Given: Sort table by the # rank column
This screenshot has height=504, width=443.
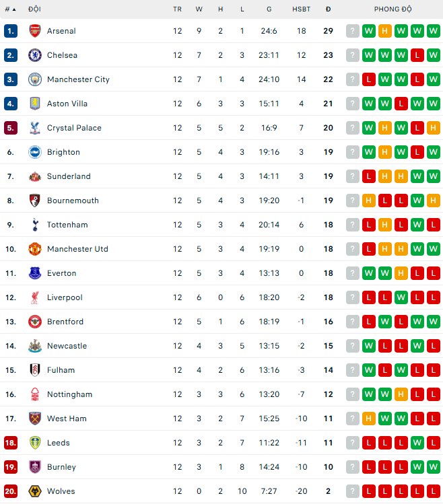Looking at the screenshot, I should pos(9,9).
